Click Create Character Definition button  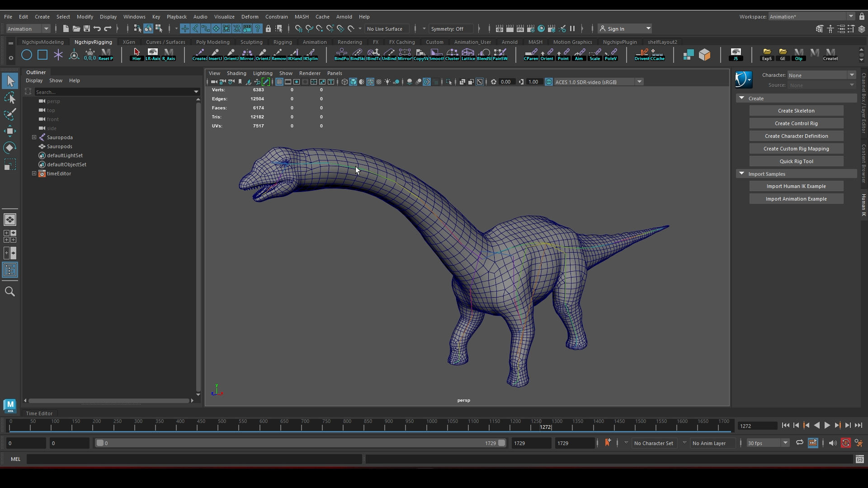pos(796,136)
